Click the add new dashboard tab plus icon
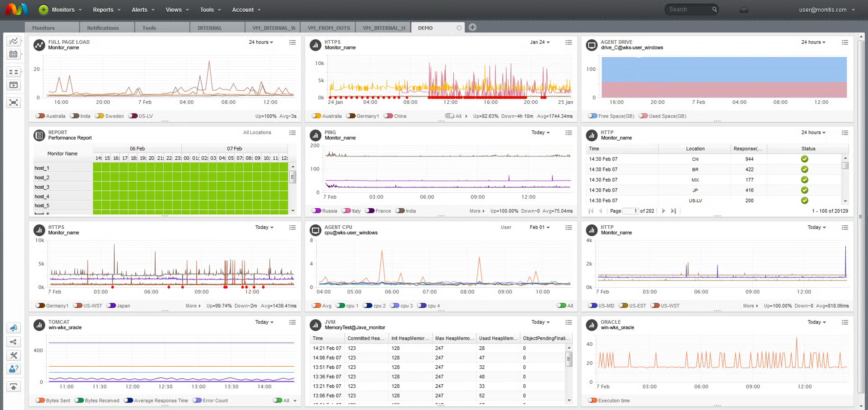Viewport: 868px width, 410px height. click(x=472, y=27)
